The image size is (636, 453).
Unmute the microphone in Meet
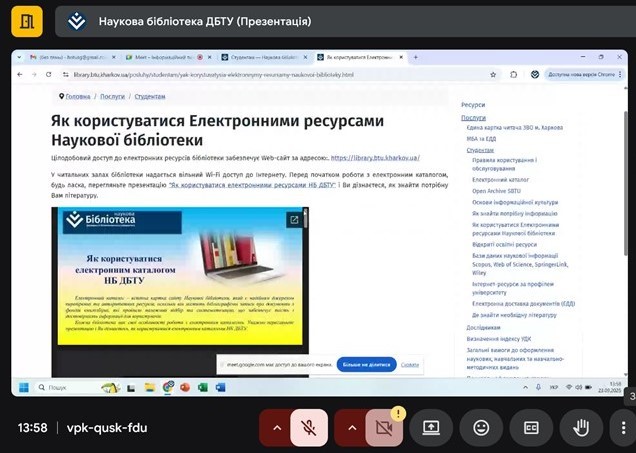[310, 427]
